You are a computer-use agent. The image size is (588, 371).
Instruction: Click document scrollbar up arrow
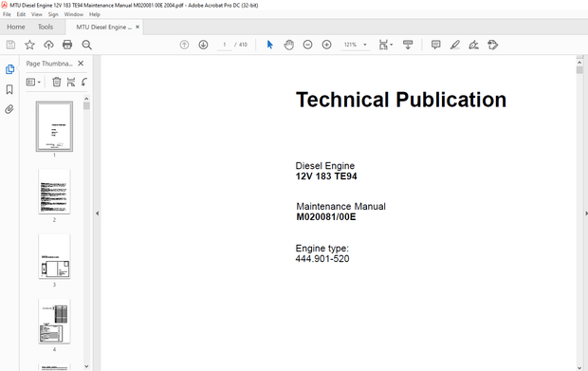tap(579, 63)
